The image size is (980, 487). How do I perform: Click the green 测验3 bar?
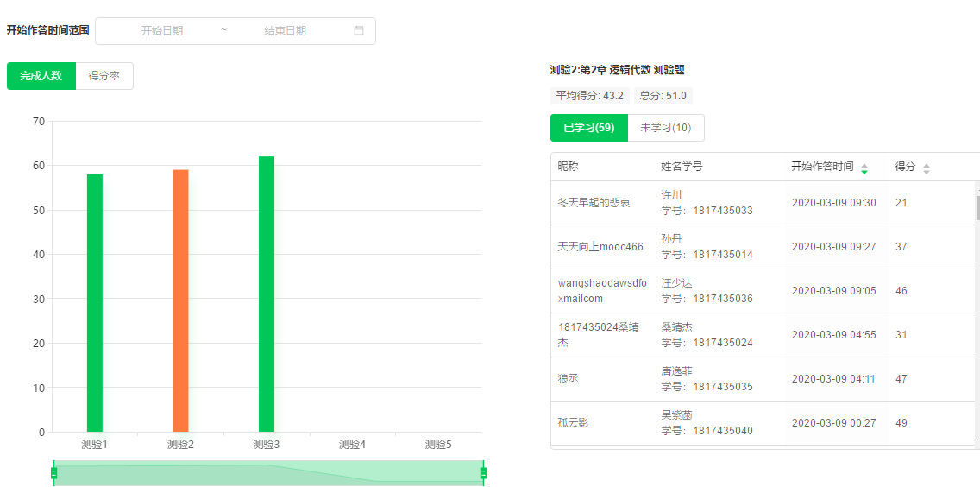[267, 294]
